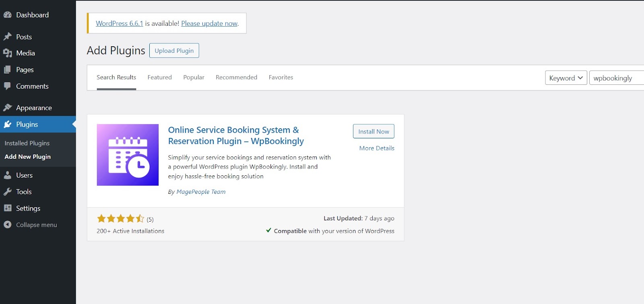The image size is (644, 304).
Task: Switch to the Favorites tab
Action: point(281,77)
